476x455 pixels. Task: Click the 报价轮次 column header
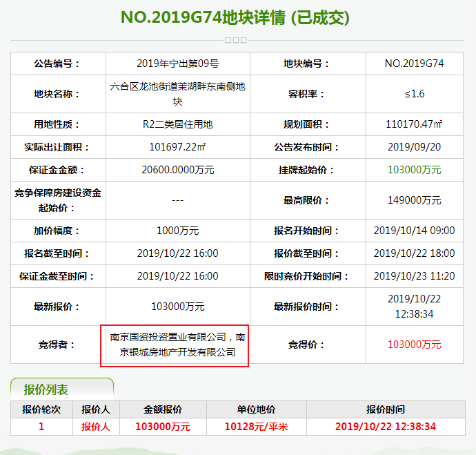coord(41,409)
